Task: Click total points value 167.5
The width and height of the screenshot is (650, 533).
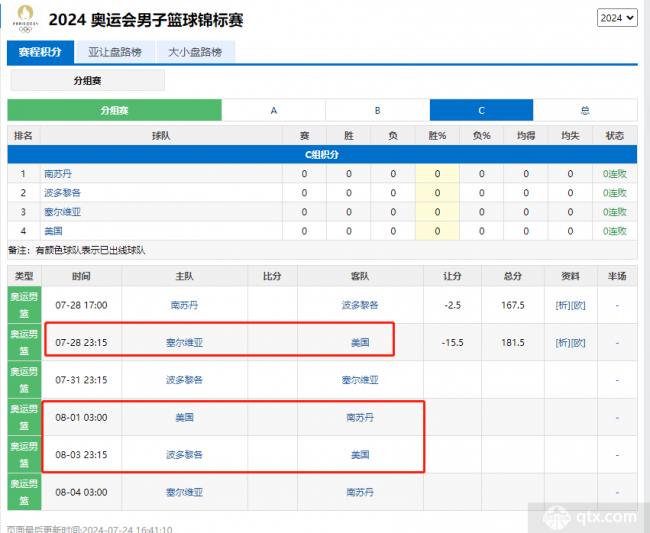Action: (x=513, y=305)
